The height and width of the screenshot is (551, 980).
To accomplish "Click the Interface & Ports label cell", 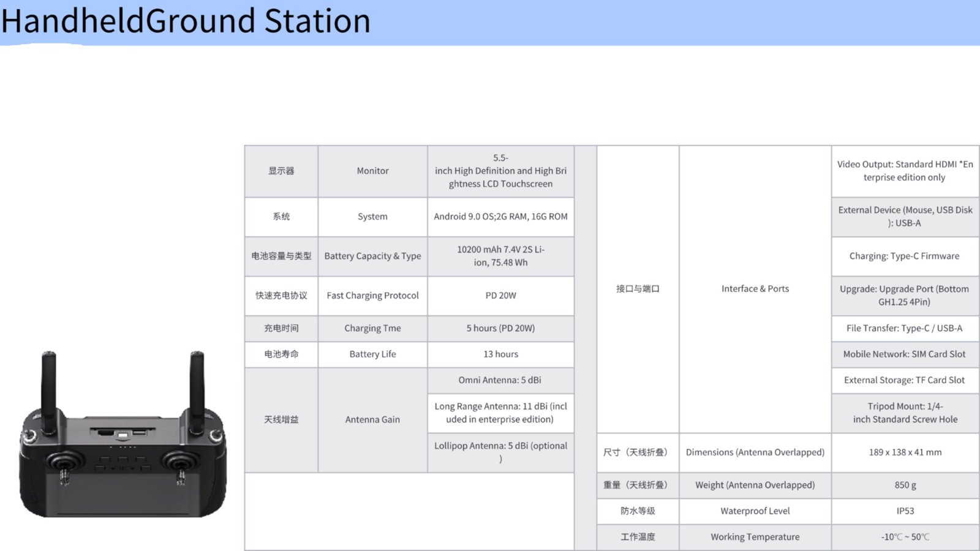I will click(x=755, y=289).
